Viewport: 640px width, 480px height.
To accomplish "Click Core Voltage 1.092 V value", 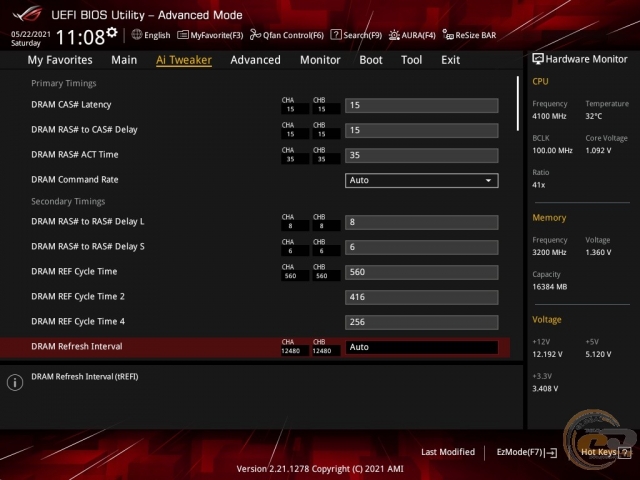I will pyautogui.click(x=598, y=151).
